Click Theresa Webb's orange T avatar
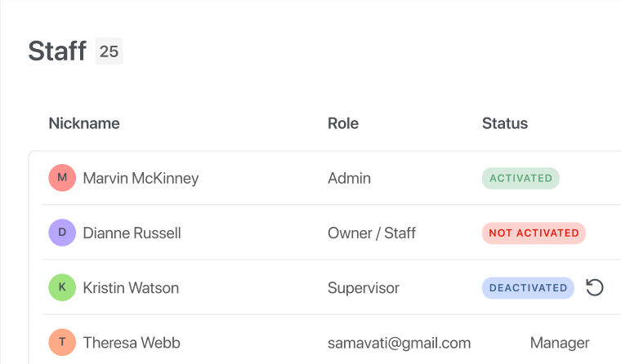Screen dimensions: 621x364 point(62,343)
